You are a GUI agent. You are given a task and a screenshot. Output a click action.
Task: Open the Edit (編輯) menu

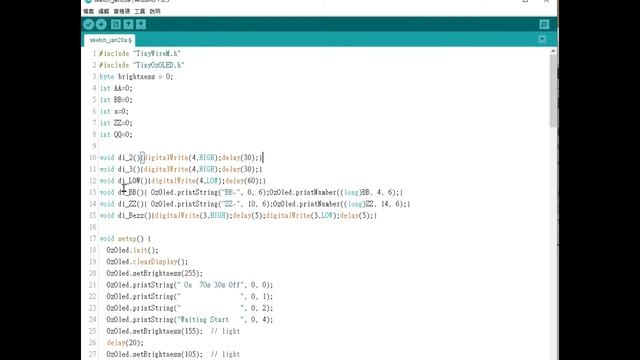[x=104, y=11]
